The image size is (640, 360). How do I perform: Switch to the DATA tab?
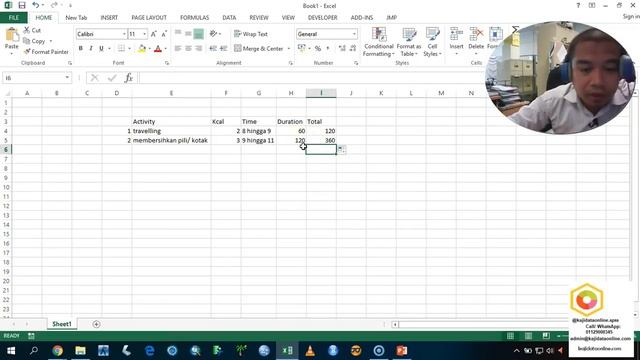[229, 18]
